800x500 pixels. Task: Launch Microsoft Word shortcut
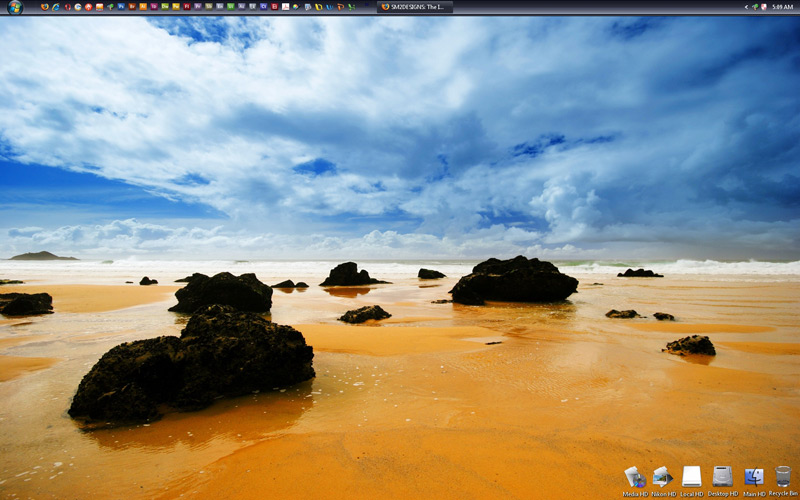(x=330, y=7)
